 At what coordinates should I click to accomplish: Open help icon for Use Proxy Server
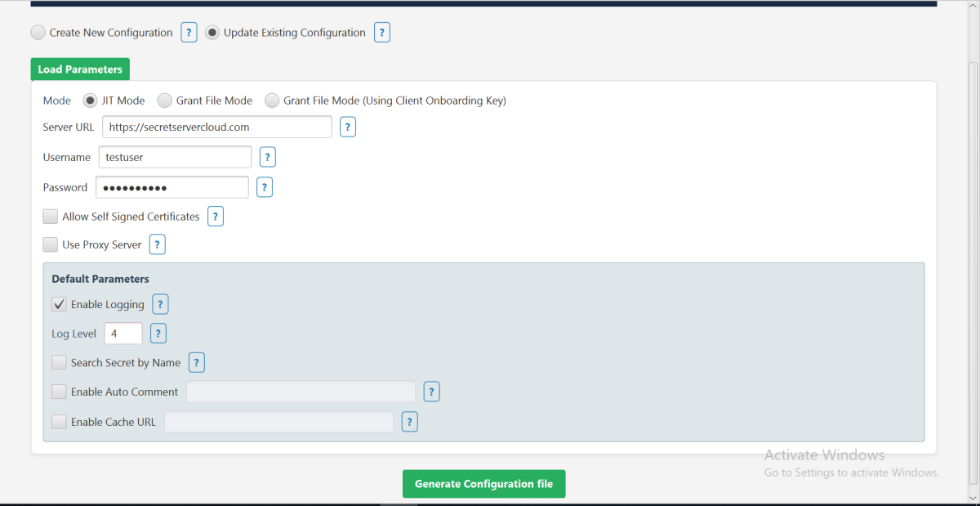tap(158, 244)
